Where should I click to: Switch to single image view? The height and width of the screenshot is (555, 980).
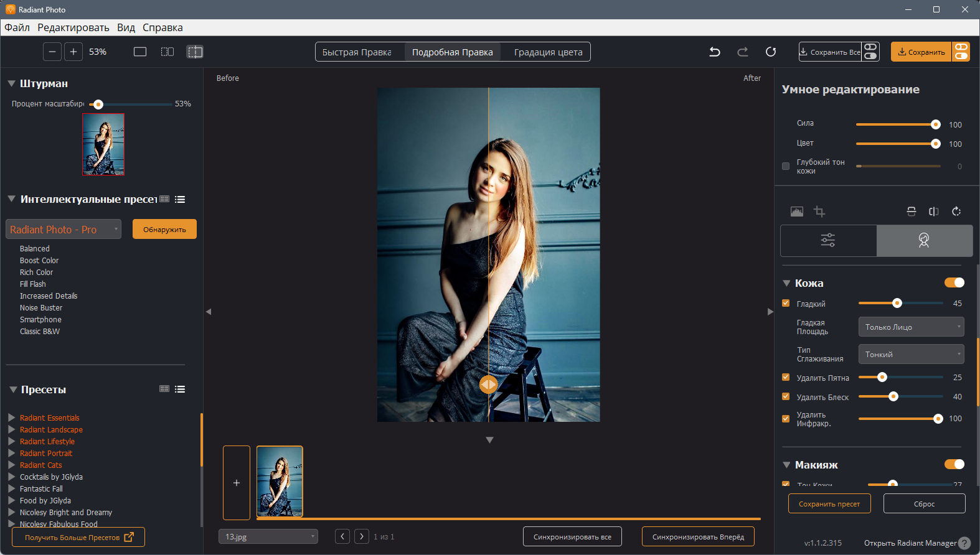(140, 52)
